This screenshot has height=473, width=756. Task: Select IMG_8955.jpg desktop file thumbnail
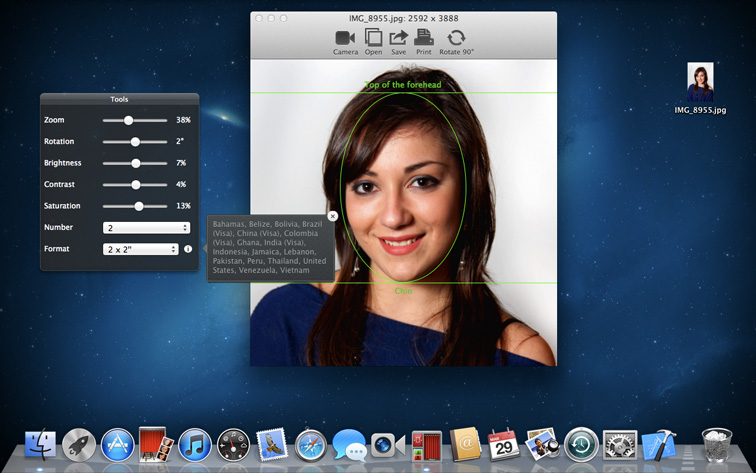click(700, 82)
